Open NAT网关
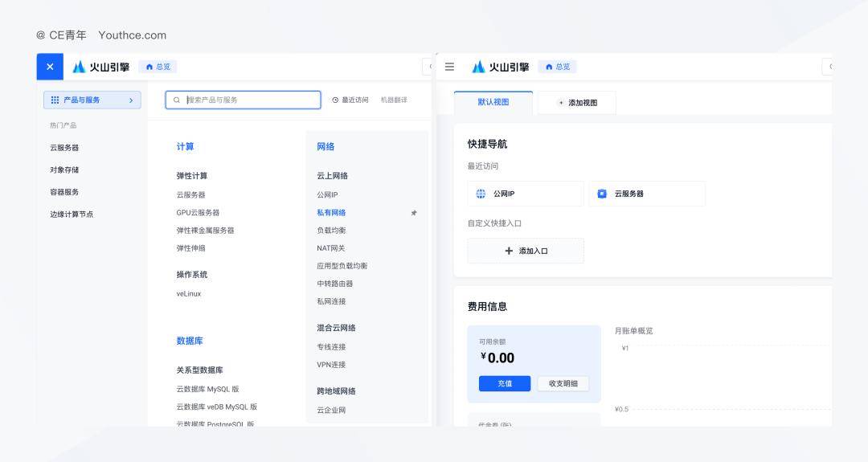The width and height of the screenshot is (868, 462). coord(331,248)
